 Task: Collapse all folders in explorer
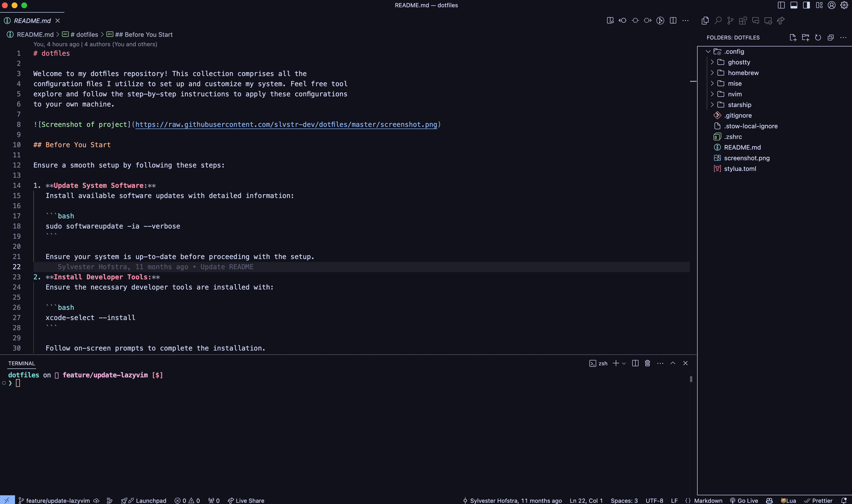click(831, 37)
